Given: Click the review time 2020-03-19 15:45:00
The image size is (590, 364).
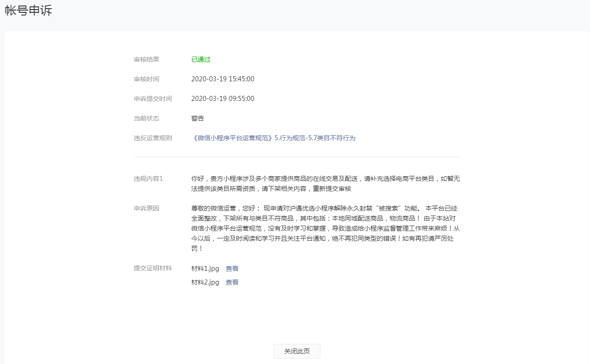Looking at the screenshot, I should [x=223, y=79].
